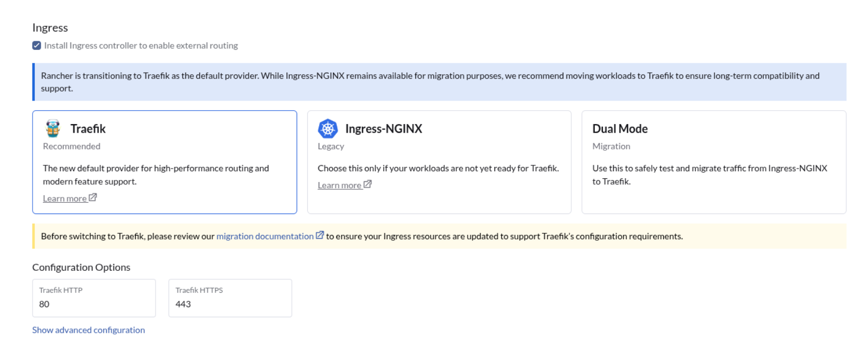Screen dimensions: 868x343
Task: Click the yellow 'Before switching to Traefik' warning
Action: pos(439,236)
